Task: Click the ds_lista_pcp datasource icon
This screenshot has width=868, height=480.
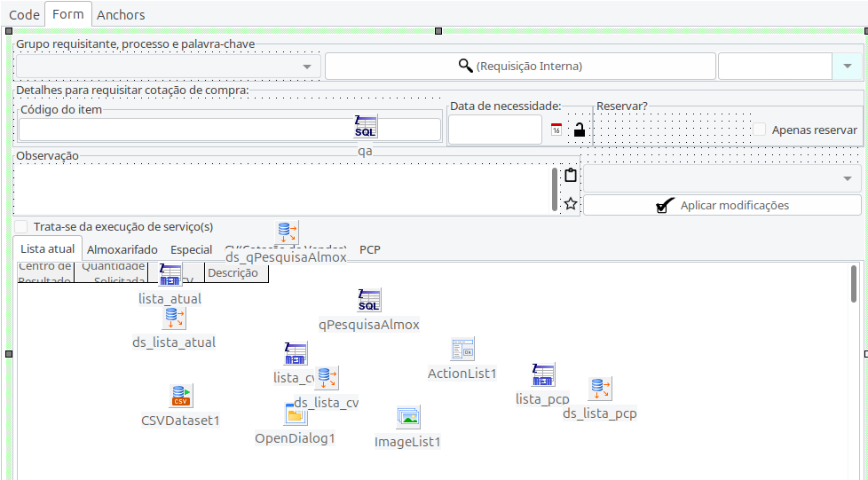Action: tap(599, 389)
